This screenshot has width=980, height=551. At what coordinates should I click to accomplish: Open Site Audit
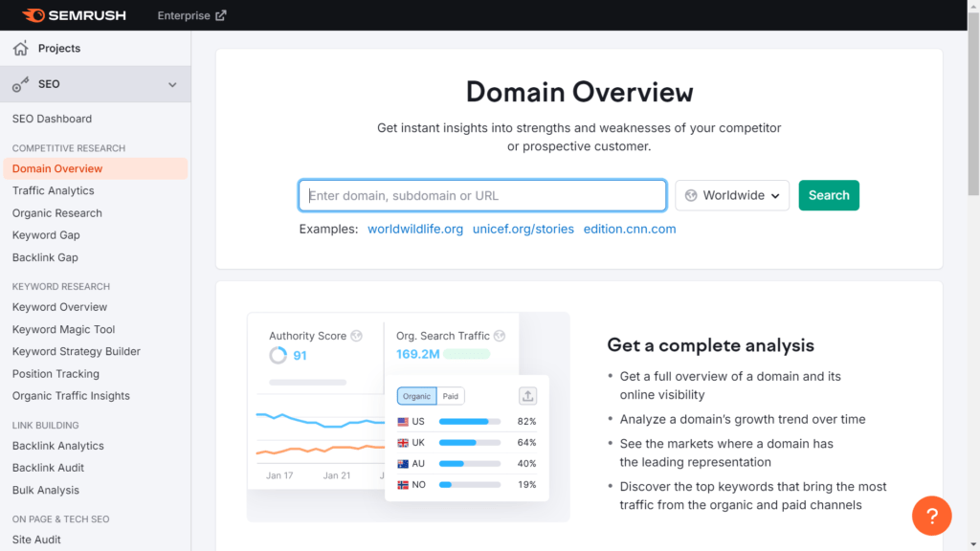(36, 540)
